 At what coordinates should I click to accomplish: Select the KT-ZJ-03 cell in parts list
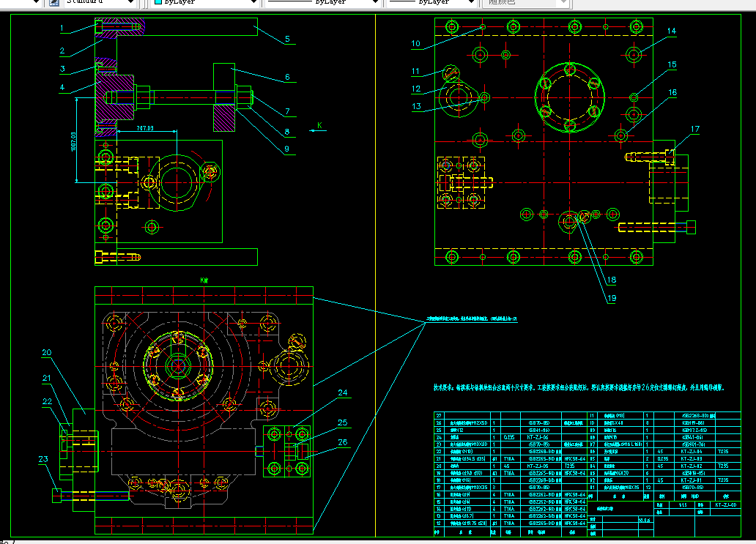point(692,459)
